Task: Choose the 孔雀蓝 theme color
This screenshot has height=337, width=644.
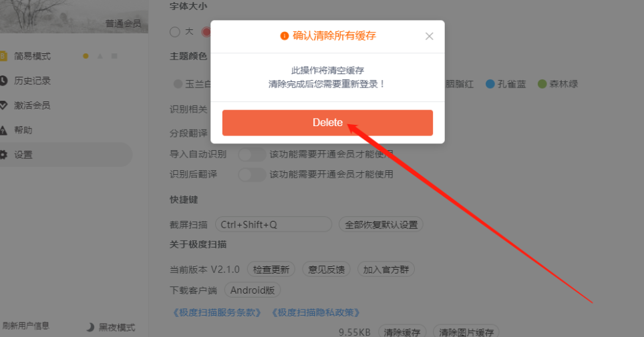Action: [x=506, y=84]
